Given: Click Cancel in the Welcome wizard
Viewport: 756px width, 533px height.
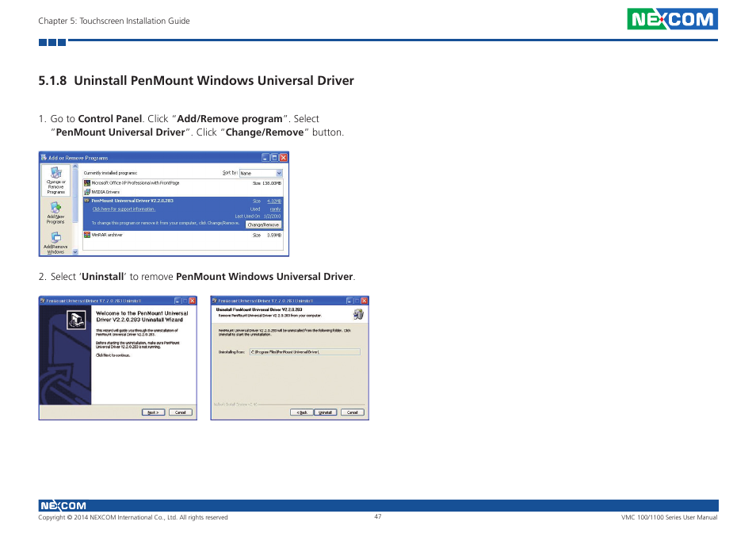Looking at the screenshot, I should [181, 412].
